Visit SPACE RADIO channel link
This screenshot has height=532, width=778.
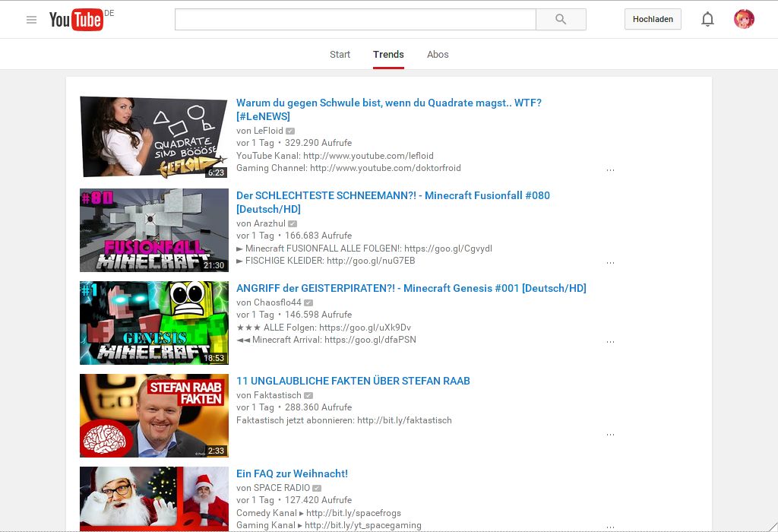coord(282,489)
